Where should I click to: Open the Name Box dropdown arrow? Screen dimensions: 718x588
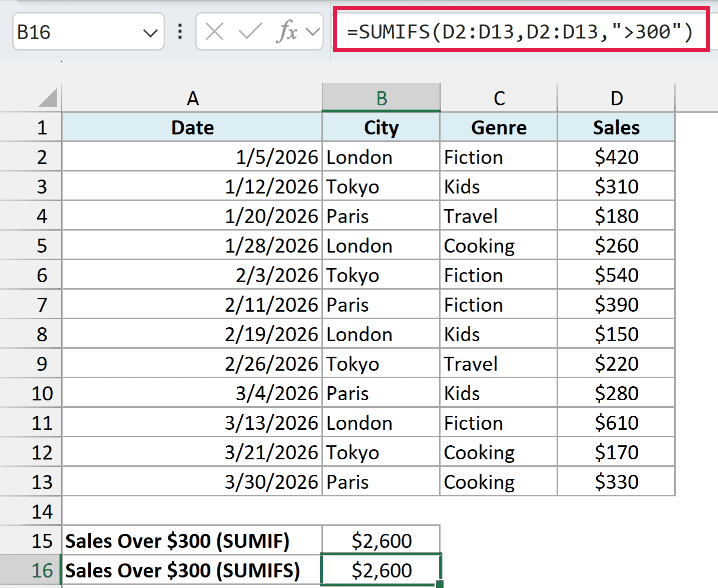(x=150, y=33)
